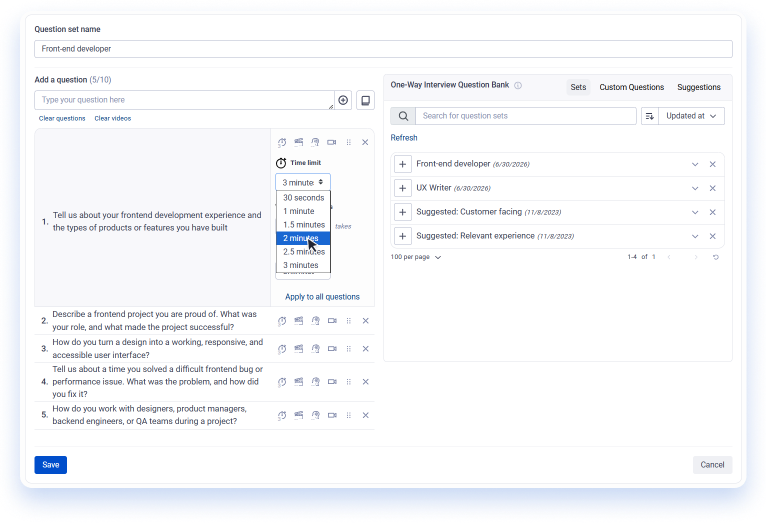Choose 2.5 minutes from time limit list
766x525 pixels.
[x=303, y=252]
